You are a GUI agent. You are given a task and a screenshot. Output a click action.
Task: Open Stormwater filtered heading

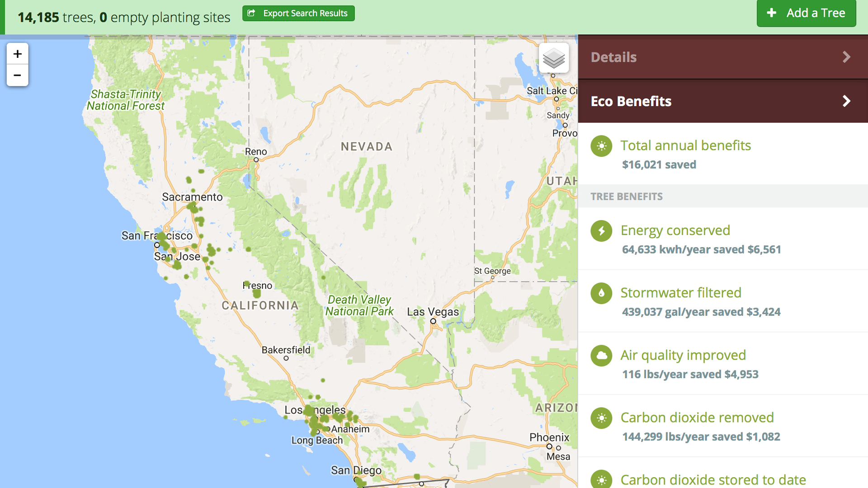click(x=680, y=293)
